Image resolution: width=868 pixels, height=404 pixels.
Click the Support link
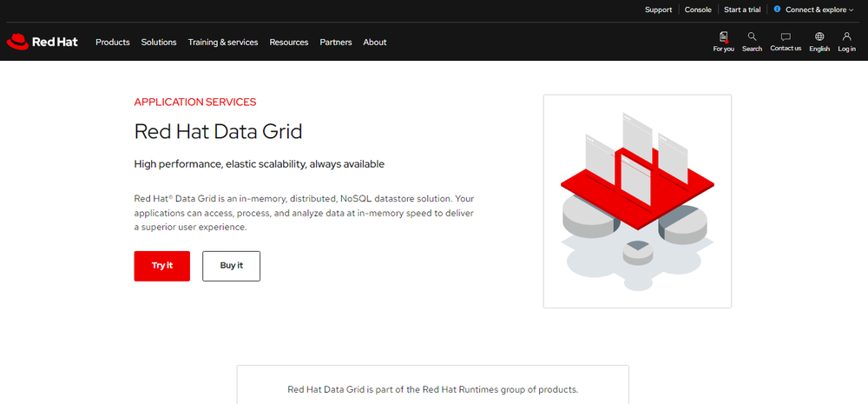(x=658, y=10)
